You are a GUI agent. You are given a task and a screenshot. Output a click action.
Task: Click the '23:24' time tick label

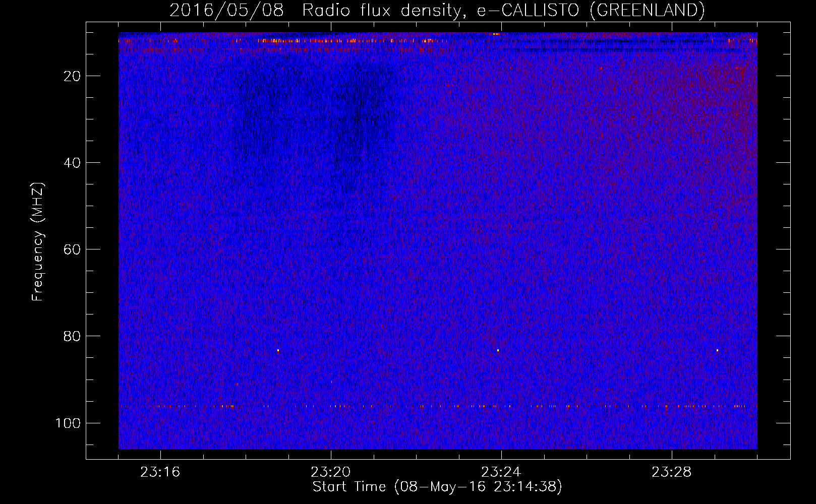point(501,472)
